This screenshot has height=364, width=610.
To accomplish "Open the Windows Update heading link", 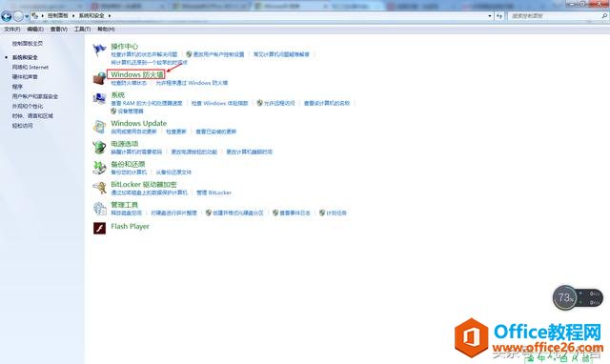I will [x=139, y=123].
